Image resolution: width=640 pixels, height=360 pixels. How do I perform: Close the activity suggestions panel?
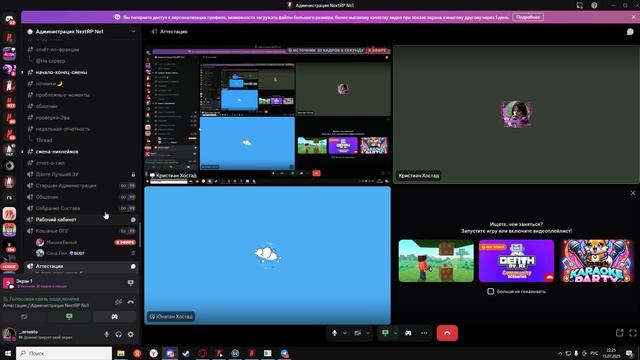(x=633, y=193)
